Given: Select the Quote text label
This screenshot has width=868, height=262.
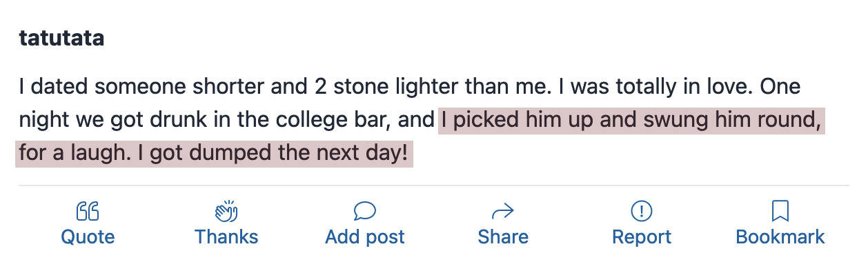Looking at the screenshot, I should 88,237.
